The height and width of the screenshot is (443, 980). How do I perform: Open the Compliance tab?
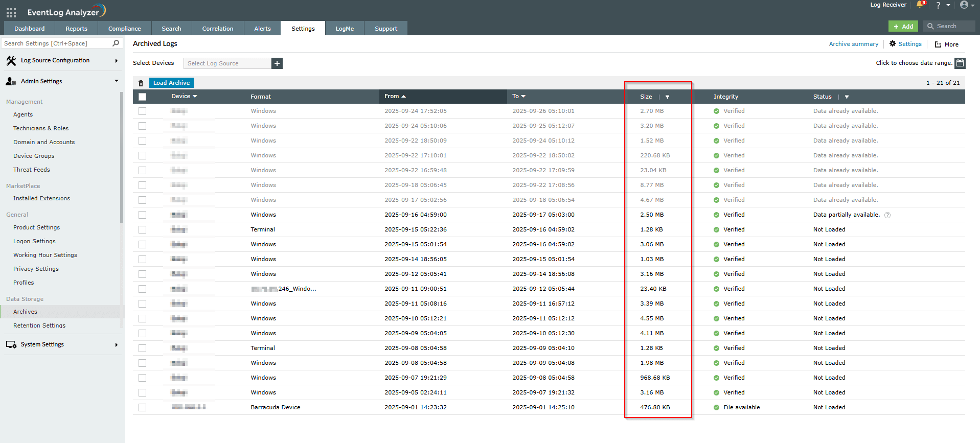(x=124, y=29)
